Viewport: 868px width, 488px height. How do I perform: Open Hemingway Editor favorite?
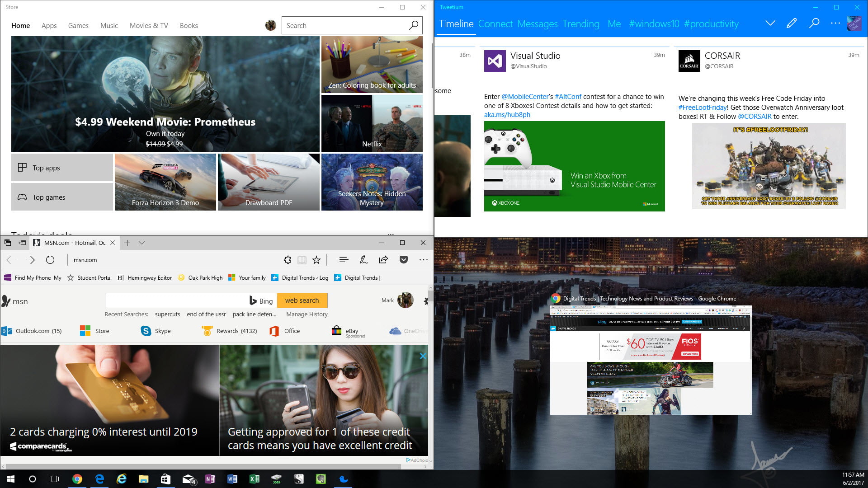145,278
